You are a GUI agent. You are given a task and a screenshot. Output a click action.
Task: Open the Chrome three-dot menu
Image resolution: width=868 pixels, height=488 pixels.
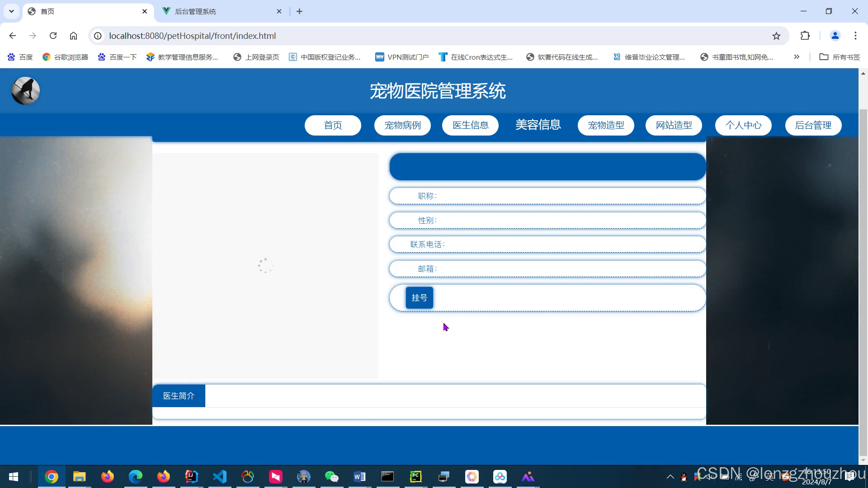coord(855,36)
